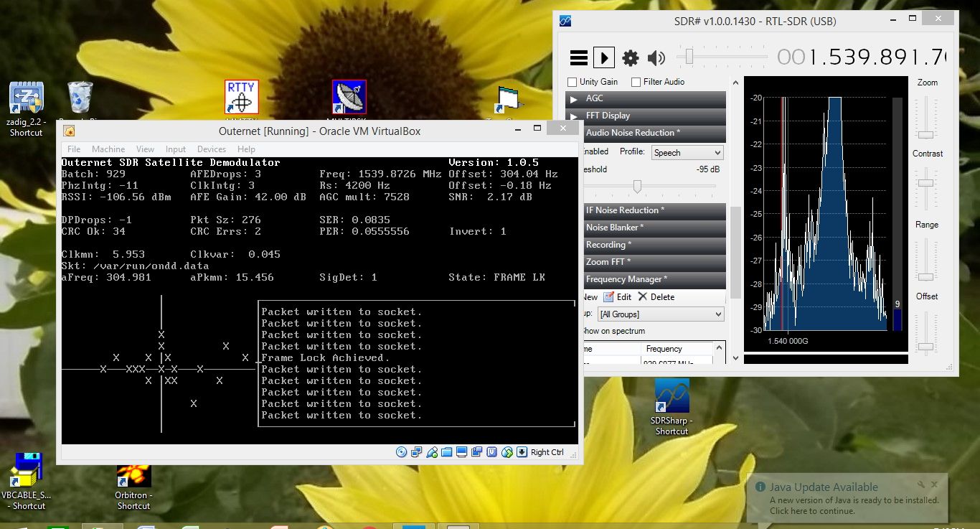Click Delete in Frequency Manager
Screen dimensions: 980x529
656,296
